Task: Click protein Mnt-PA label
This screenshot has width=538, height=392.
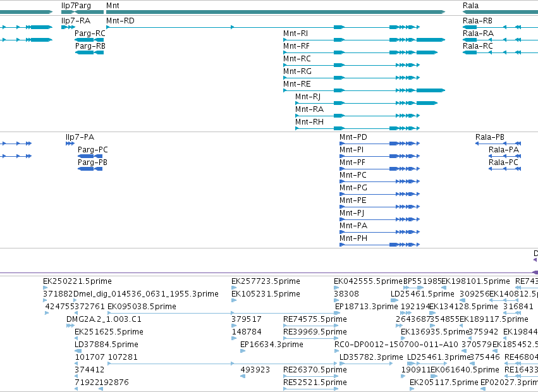Action: [353, 226]
